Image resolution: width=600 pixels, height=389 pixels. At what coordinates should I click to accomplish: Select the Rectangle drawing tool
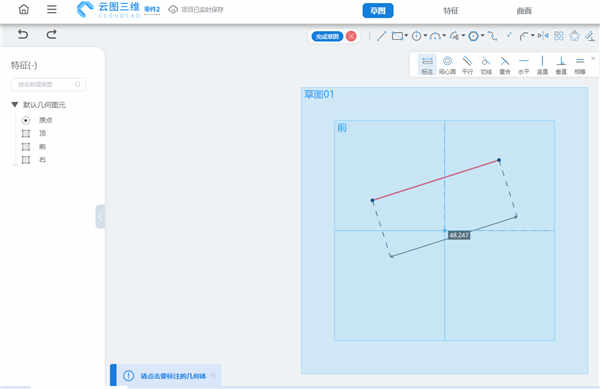click(x=397, y=36)
